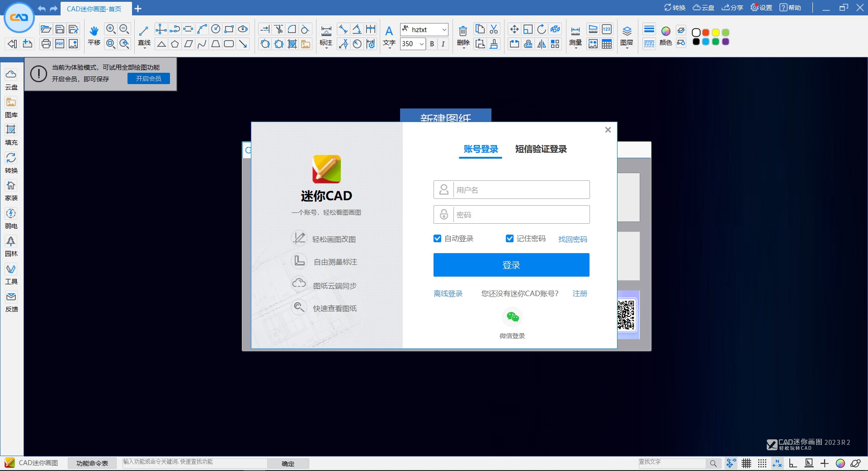This screenshot has width=868, height=471.
Task: Click the Save disk icon in toolbar
Action: (x=60, y=29)
